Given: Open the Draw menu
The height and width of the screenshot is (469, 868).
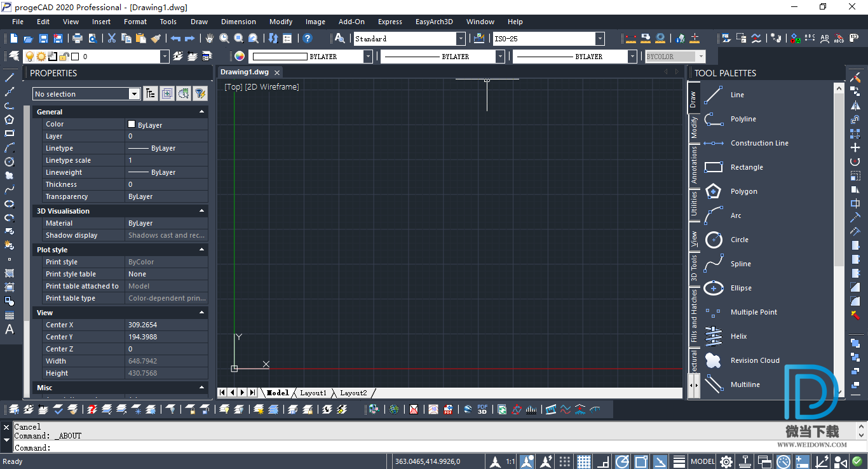Looking at the screenshot, I should (x=200, y=22).
